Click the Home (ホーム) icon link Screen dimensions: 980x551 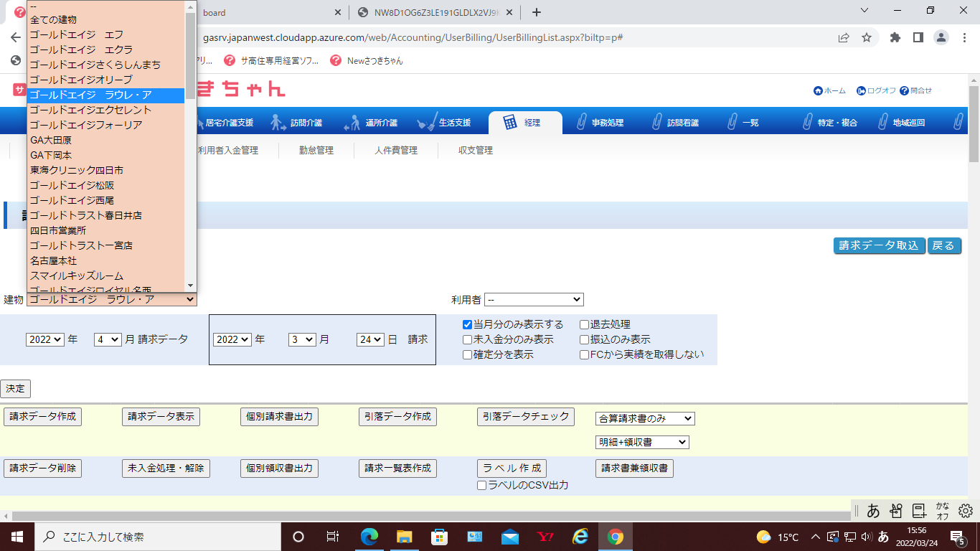pyautogui.click(x=818, y=90)
